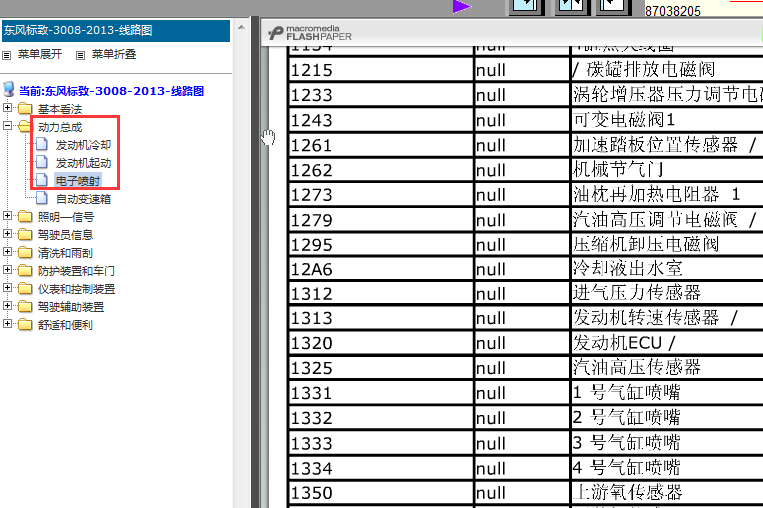Click the 进气压力传感器 cell

click(x=667, y=293)
